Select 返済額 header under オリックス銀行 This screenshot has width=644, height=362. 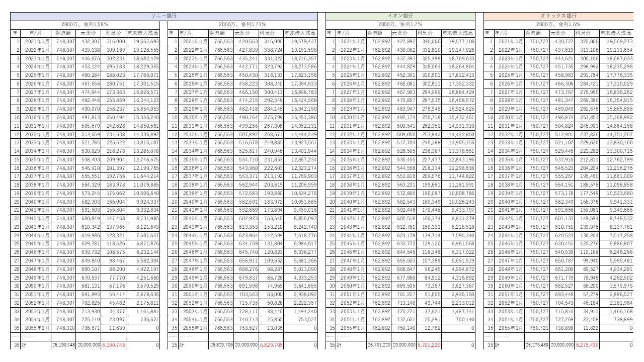pyautogui.click(x=537, y=33)
